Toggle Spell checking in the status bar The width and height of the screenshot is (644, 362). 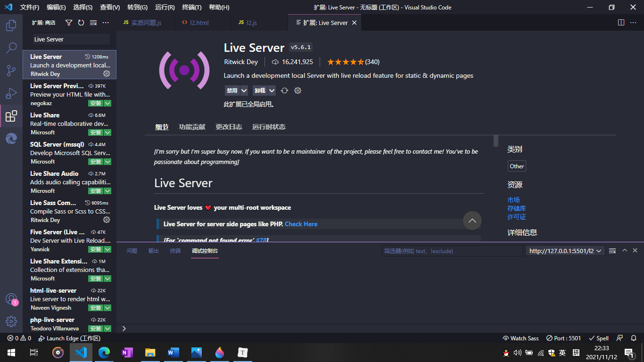point(598,338)
